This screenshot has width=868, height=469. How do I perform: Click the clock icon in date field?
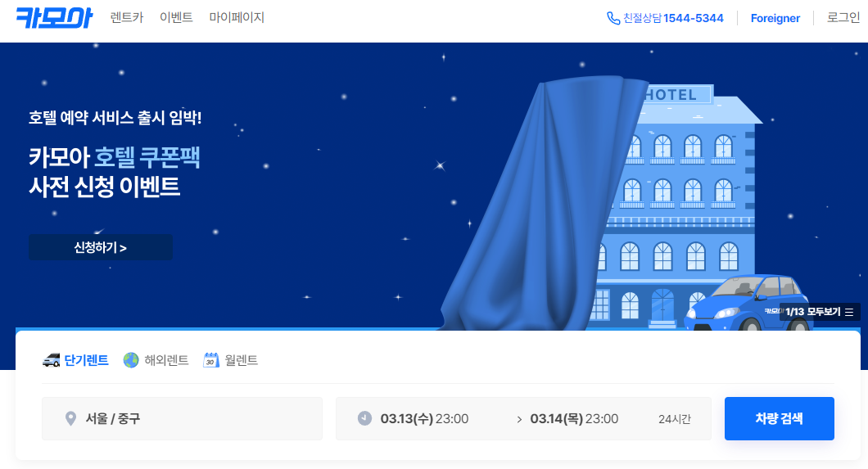[364, 418]
